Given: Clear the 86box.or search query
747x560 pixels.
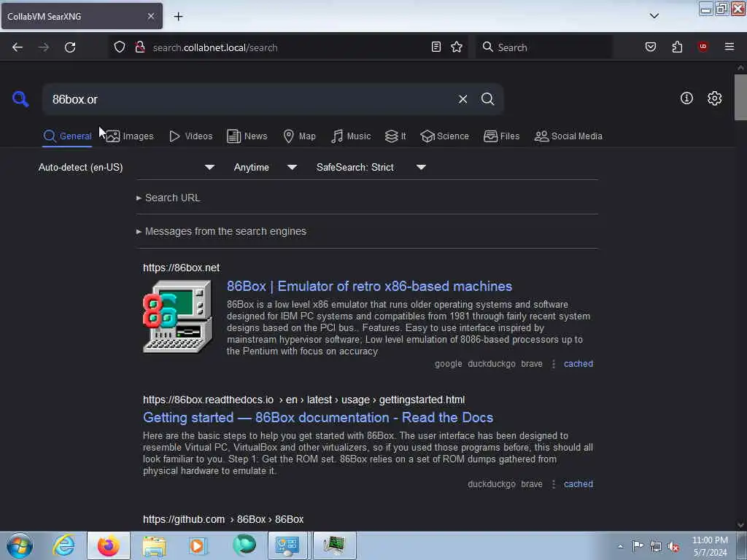Looking at the screenshot, I should (x=462, y=99).
